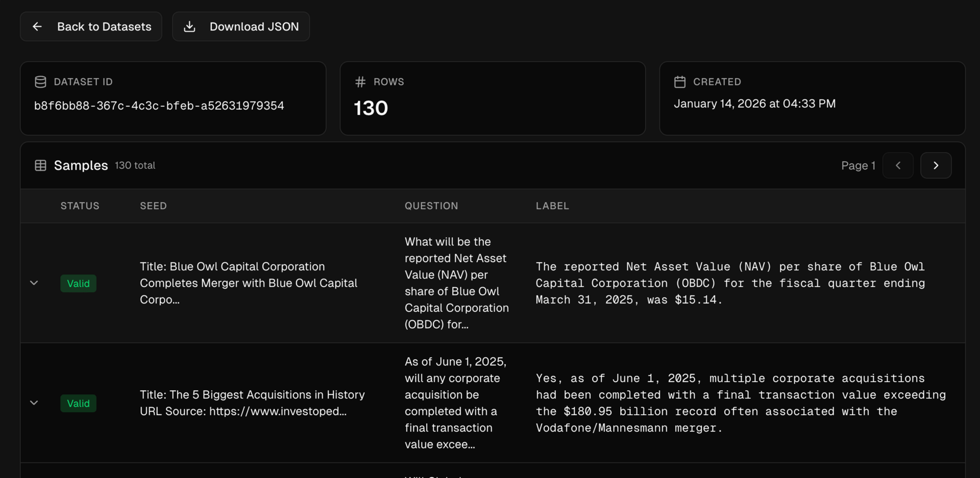Click the LABEL column header
This screenshot has height=478, width=980.
pos(552,206)
